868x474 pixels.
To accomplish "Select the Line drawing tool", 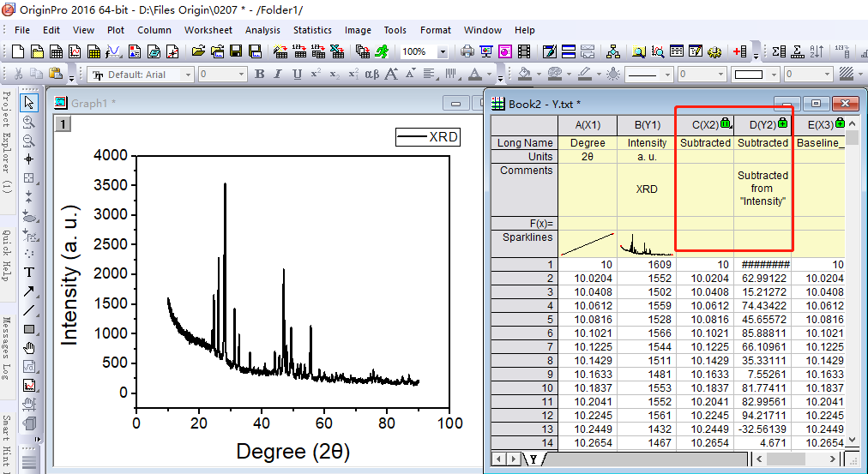I will tap(29, 310).
